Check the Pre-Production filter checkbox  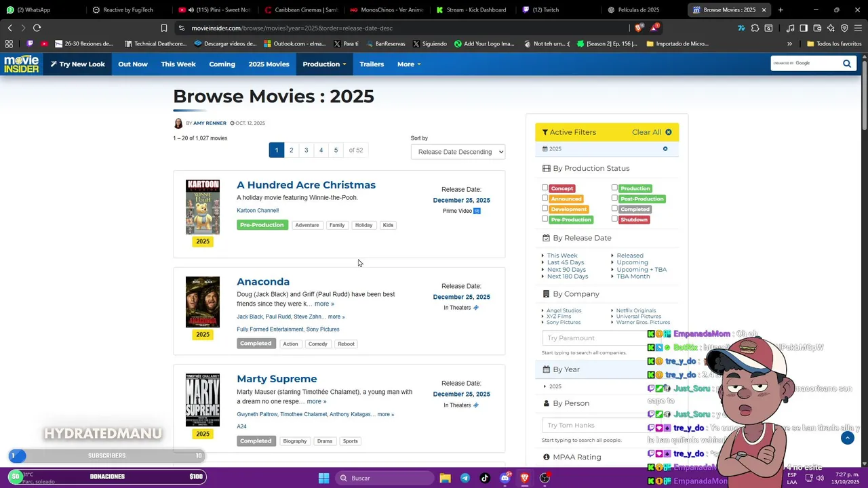click(545, 219)
